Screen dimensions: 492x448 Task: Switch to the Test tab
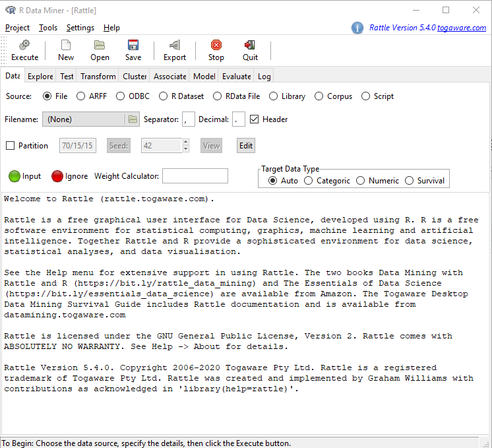[67, 77]
